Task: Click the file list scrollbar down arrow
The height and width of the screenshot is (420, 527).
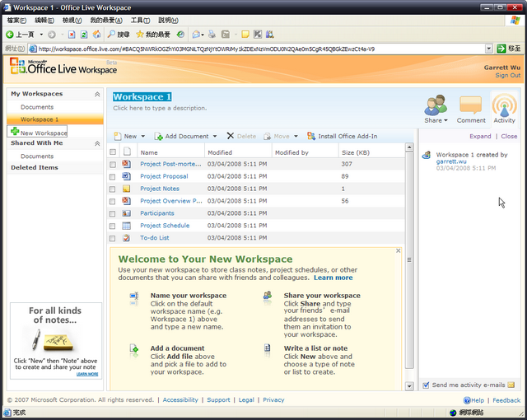Action: [409, 386]
